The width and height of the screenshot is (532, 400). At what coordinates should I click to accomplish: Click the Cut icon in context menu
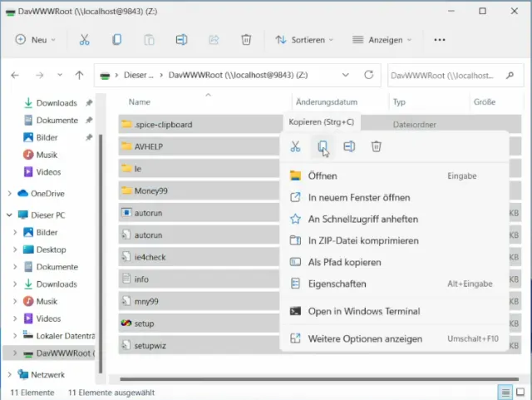coord(295,146)
